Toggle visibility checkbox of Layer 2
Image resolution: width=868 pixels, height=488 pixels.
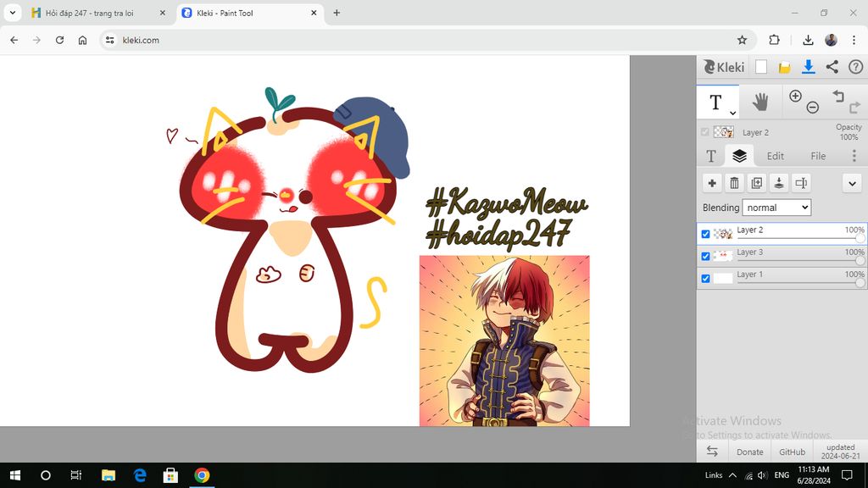pyautogui.click(x=705, y=234)
